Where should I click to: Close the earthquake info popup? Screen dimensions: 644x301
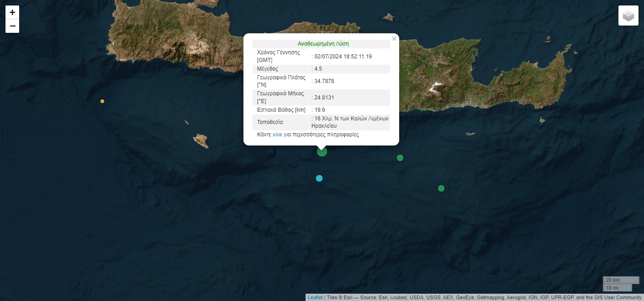coord(394,39)
